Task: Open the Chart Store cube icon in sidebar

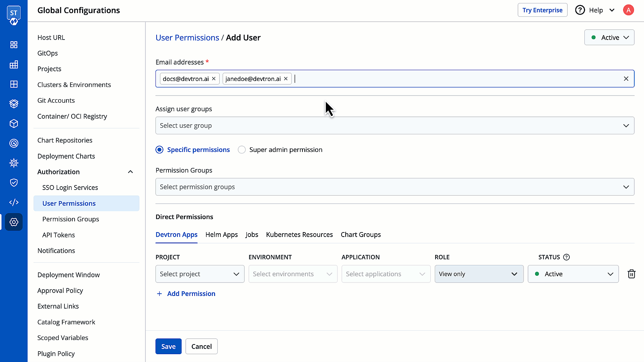Action: pyautogui.click(x=14, y=124)
